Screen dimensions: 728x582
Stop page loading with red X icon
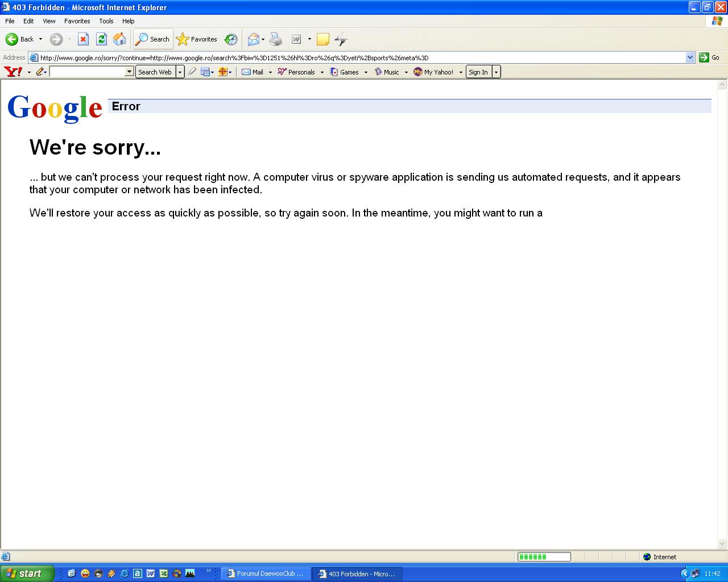click(83, 39)
